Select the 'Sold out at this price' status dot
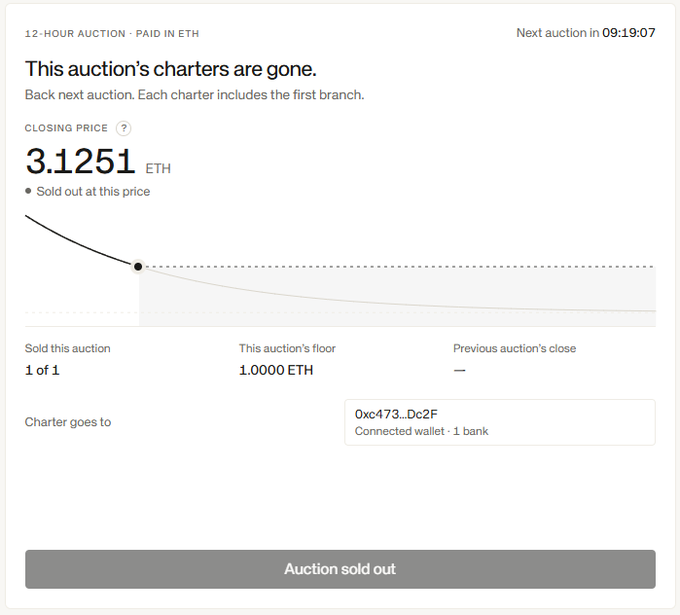The image size is (680, 615). click(x=28, y=191)
